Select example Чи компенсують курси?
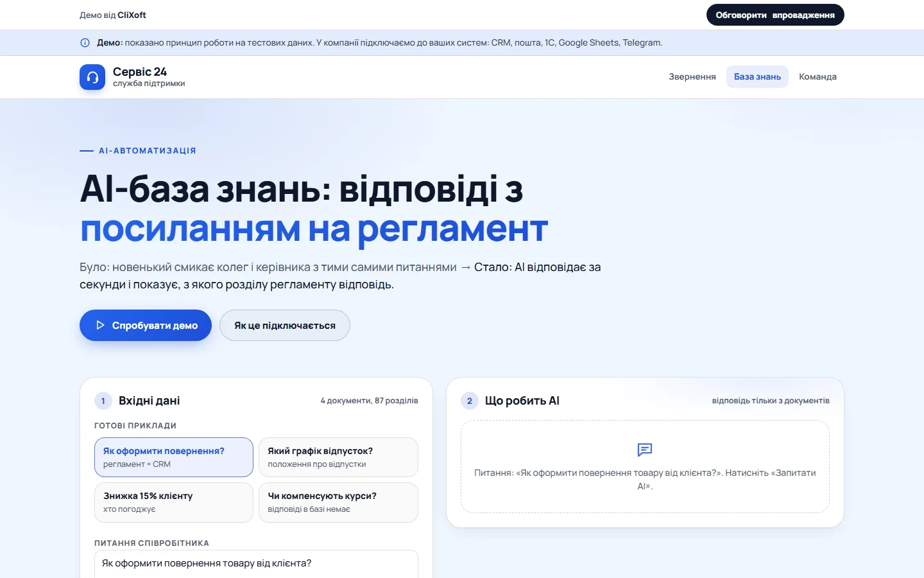The image size is (924, 578). [338, 502]
